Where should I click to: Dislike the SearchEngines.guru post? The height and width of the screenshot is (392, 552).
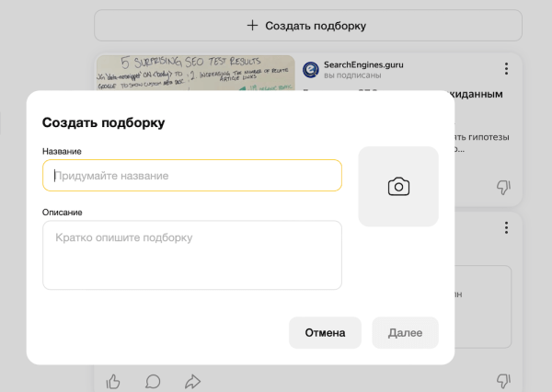503,188
